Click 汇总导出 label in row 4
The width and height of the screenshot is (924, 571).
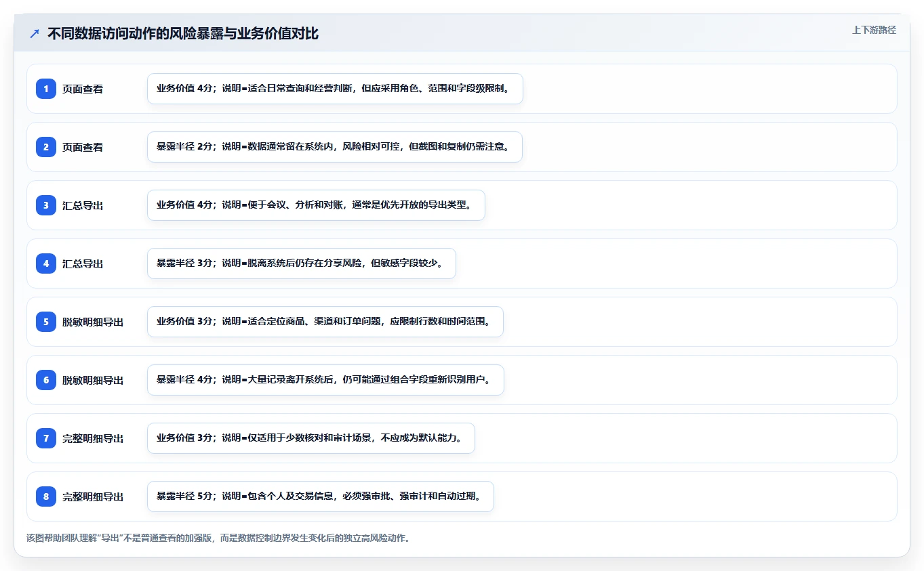point(83,263)
